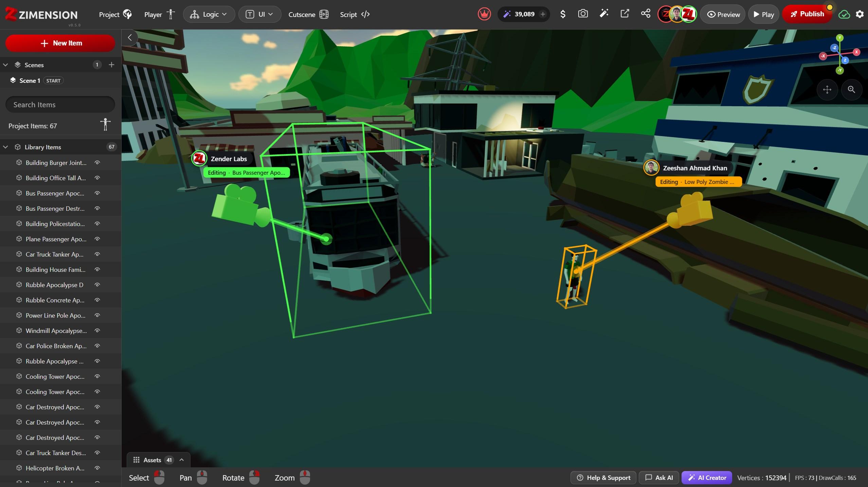Click the Ask AI button
Screen dimensions: 868x487
(x=659, y=477)
